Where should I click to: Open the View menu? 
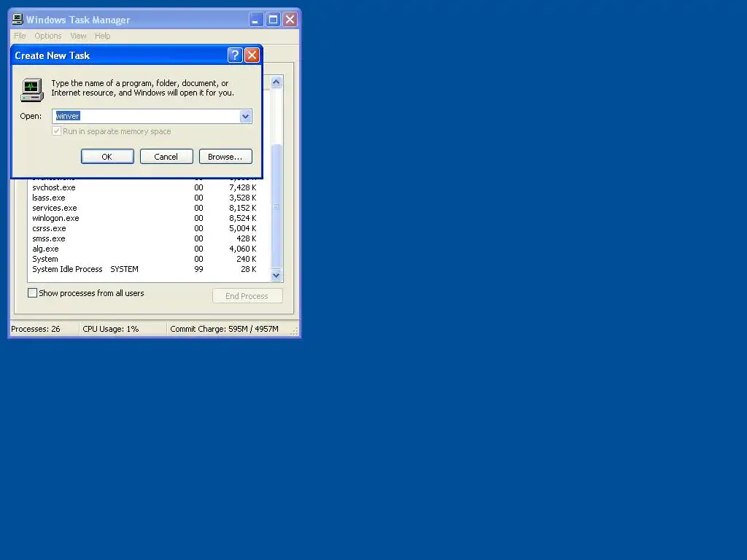pos(78,36)
